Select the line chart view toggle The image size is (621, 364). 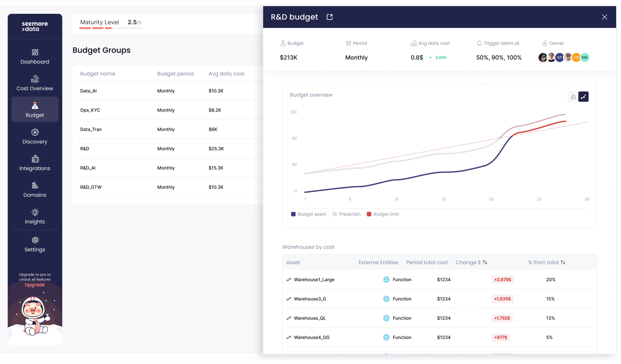pos(583,97)
